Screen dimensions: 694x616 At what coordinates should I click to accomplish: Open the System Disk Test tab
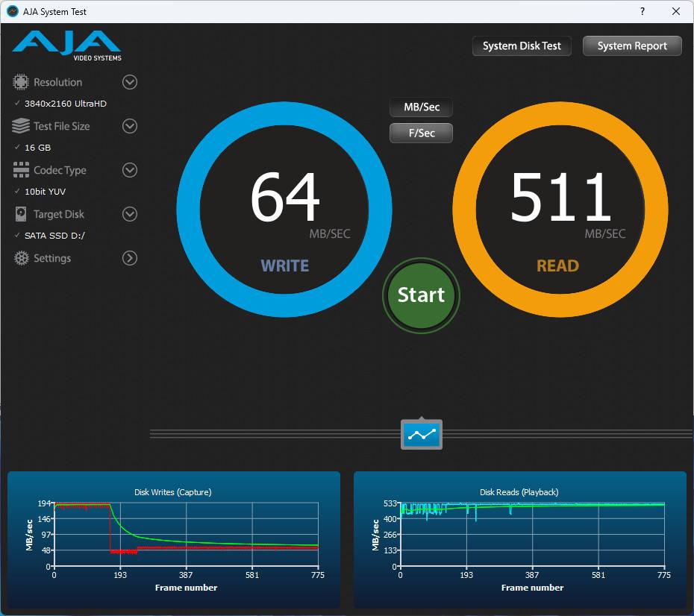[x=522, y=46]
